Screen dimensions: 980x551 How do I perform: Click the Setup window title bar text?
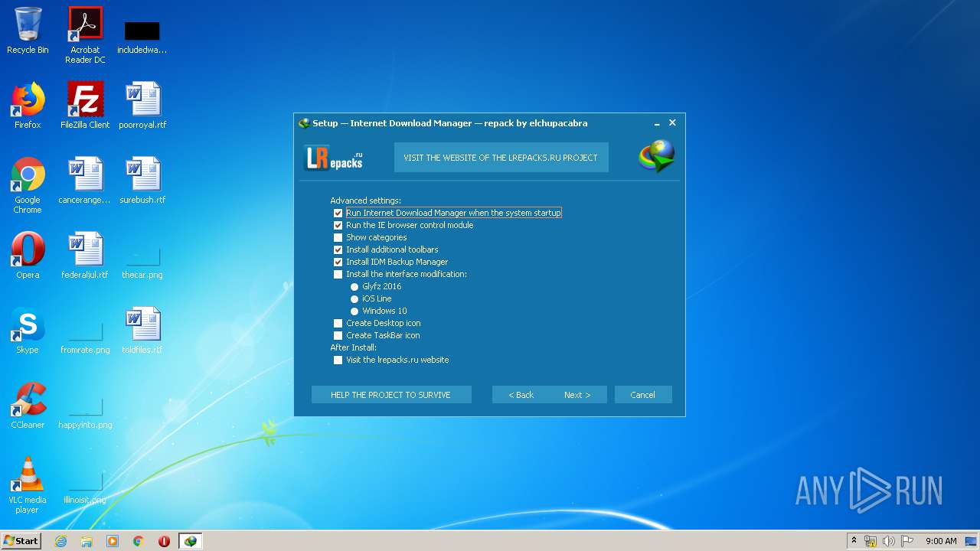coord(450,123)
